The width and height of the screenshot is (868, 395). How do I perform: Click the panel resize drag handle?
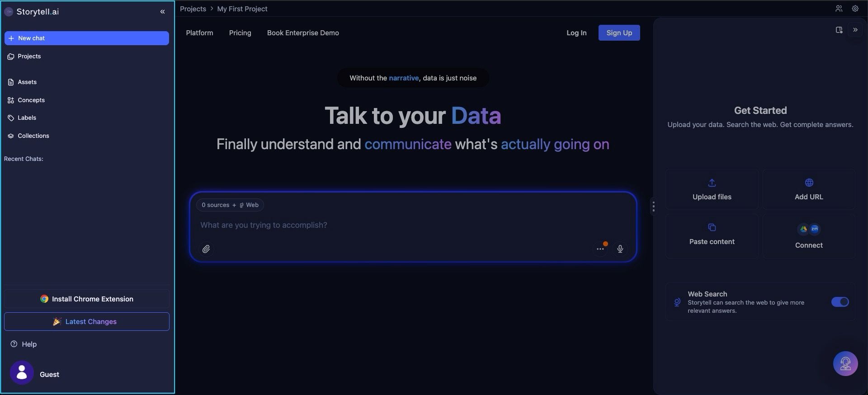click(653, 207)
